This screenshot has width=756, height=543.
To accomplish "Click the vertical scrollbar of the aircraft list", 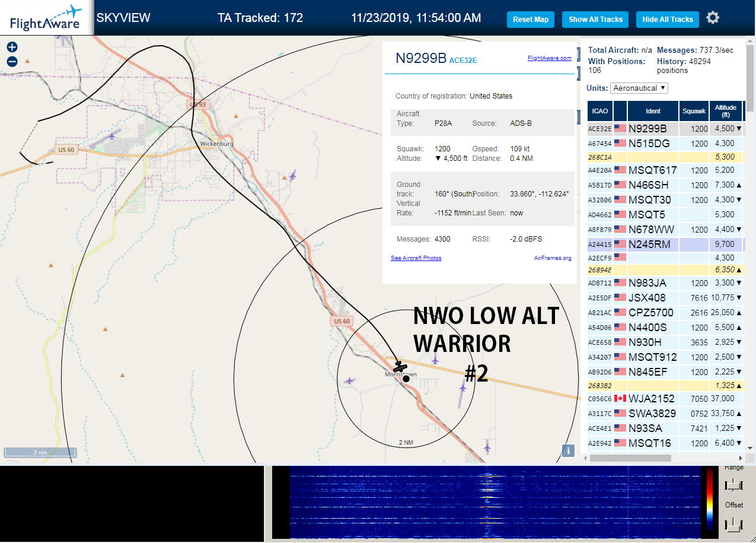I will point(751,77).
